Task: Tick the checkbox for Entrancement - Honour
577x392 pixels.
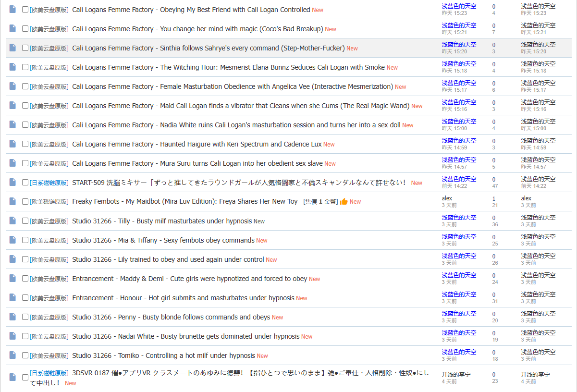Action: (25, 297)
